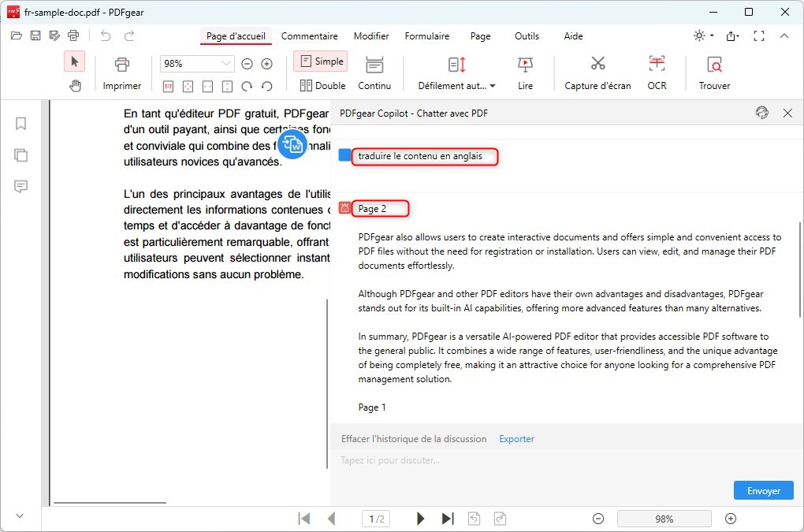Start the Lire slideshow mode
804x532 pixels.
click(525, 73)
